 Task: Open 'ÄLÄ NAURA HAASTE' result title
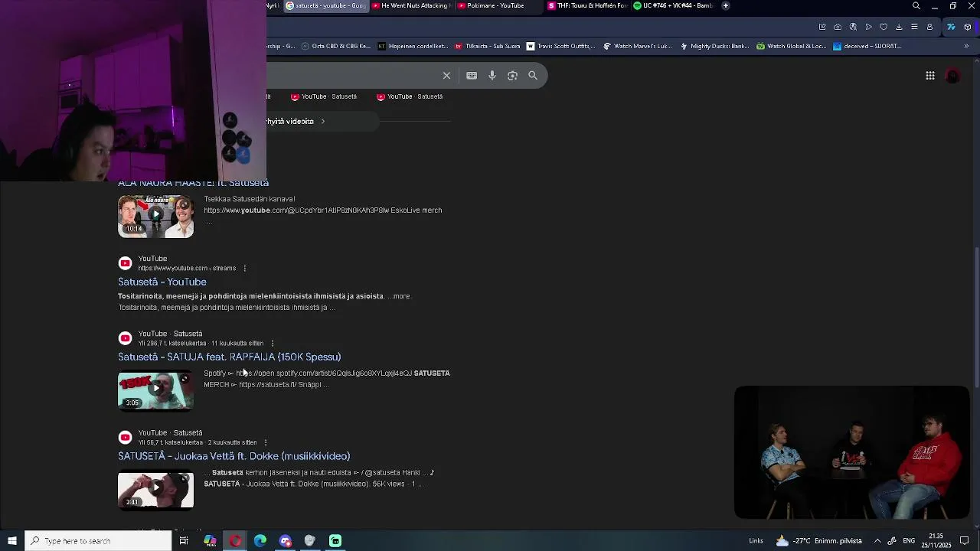point(193,184)
